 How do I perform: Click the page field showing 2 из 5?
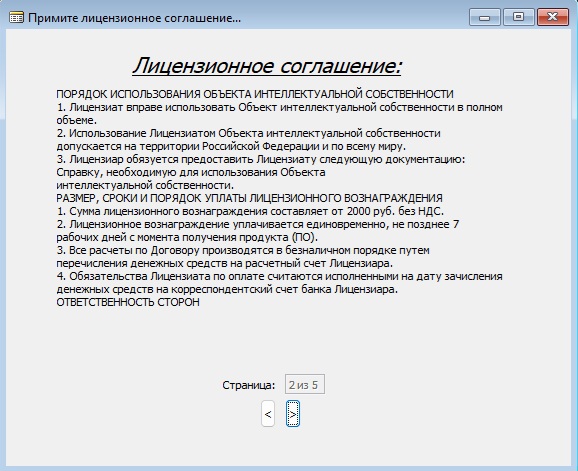pos(305,385)
